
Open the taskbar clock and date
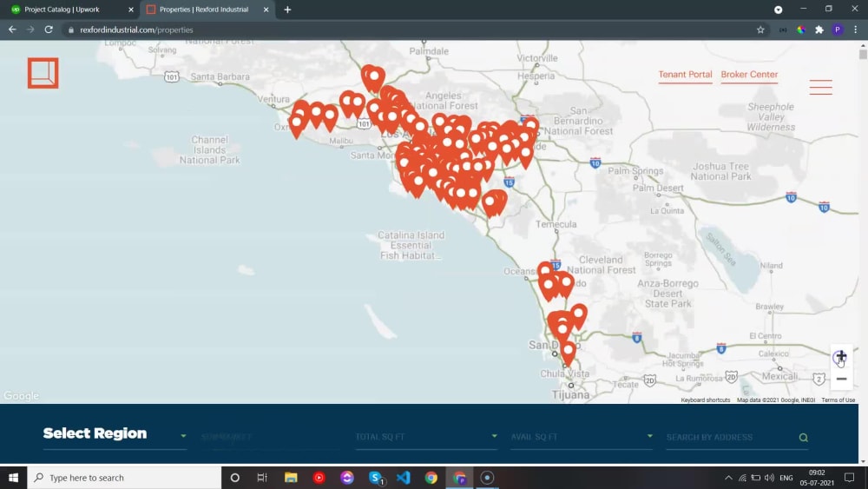coord(817,478)
